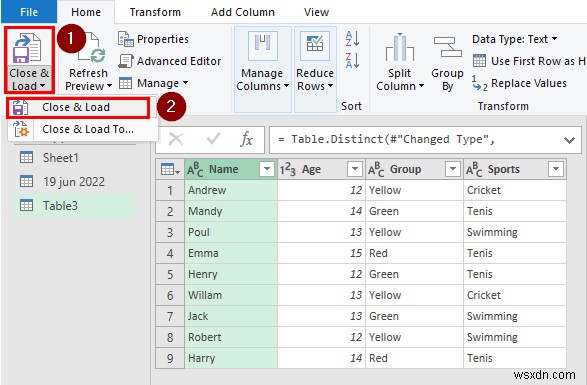Image resolution: width=587 pixels, height=385 pixels.
Task: Click the Split Column icon
Action: pos(399,48)
